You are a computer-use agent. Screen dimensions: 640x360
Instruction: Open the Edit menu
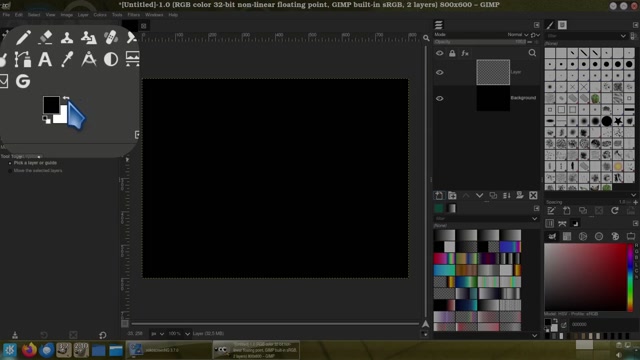19,15
